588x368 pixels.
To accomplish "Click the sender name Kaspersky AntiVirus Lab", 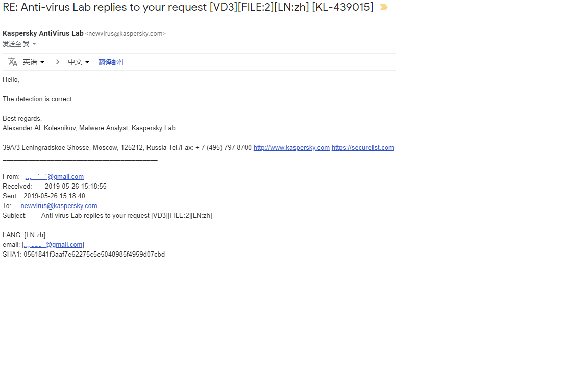I will 43,34.
